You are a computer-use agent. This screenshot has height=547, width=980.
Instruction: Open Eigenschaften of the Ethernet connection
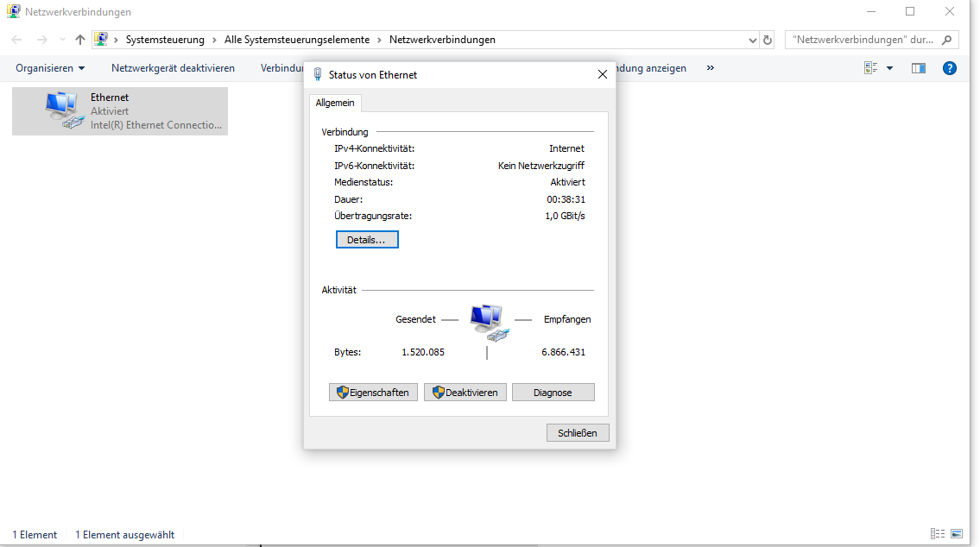point(373,393)
